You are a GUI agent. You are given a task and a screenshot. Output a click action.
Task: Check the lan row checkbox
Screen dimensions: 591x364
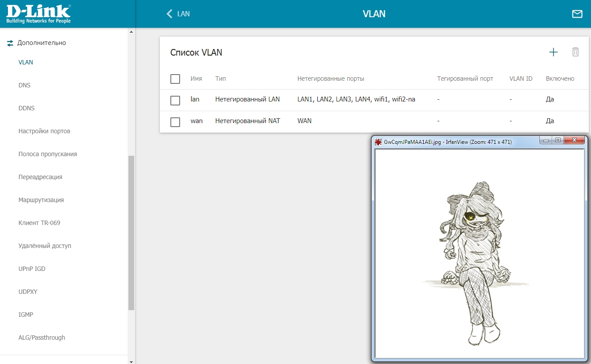[x=175, y=100]
